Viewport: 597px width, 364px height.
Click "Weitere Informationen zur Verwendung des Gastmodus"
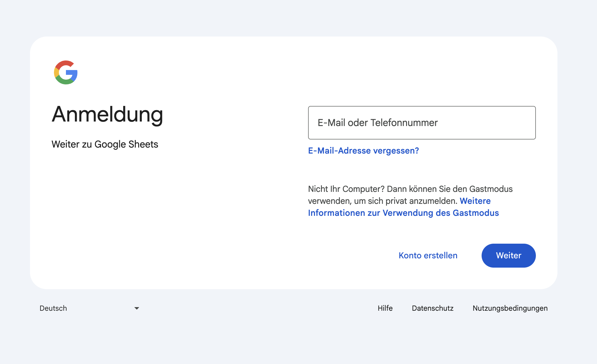(x=403, y=207)
